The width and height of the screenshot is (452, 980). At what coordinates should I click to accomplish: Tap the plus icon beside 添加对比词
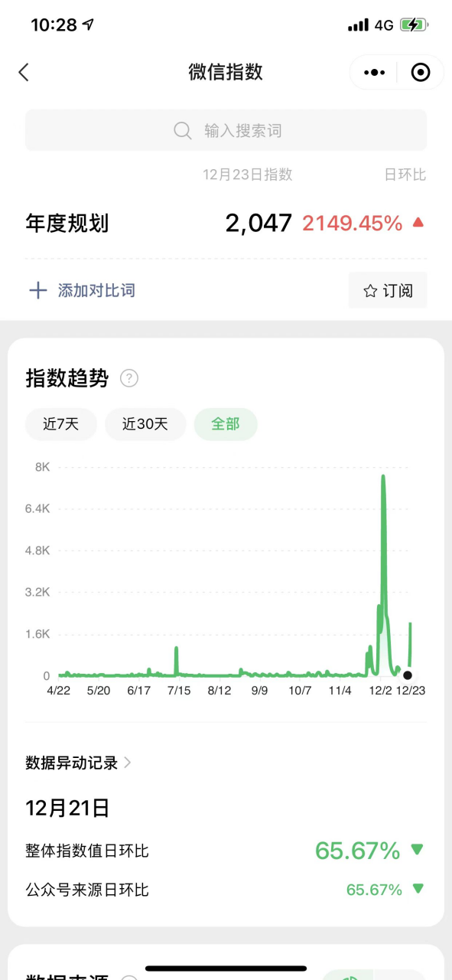pyautogui.click(x=37, y=290)
